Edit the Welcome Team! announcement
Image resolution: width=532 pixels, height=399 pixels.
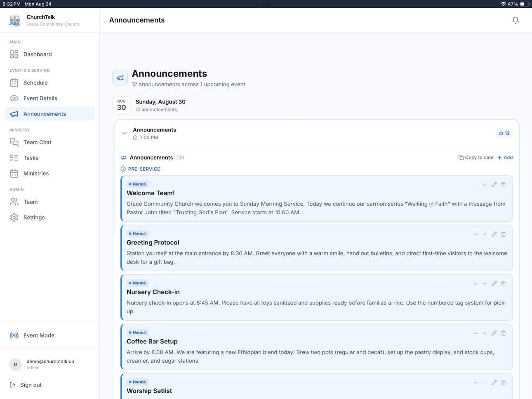[494, 185]
